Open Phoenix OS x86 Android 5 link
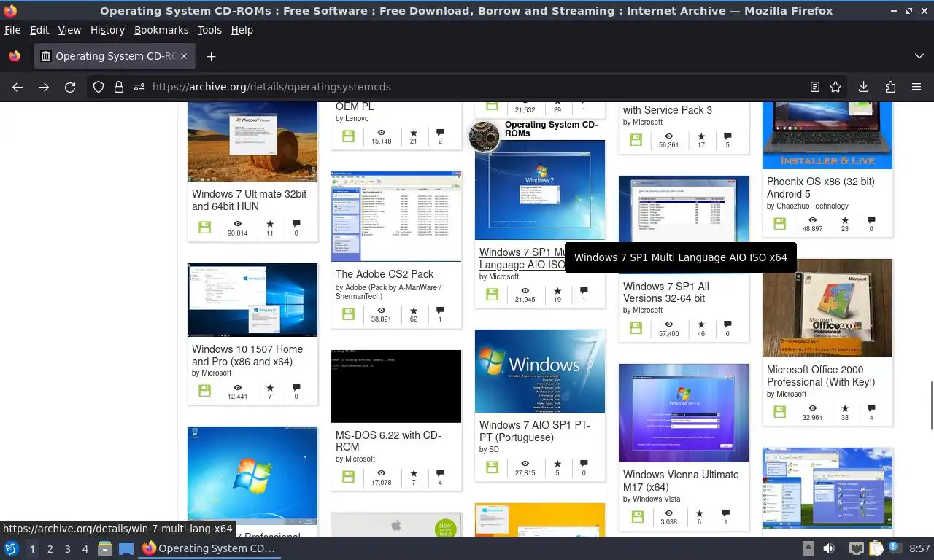 [821, 187]
